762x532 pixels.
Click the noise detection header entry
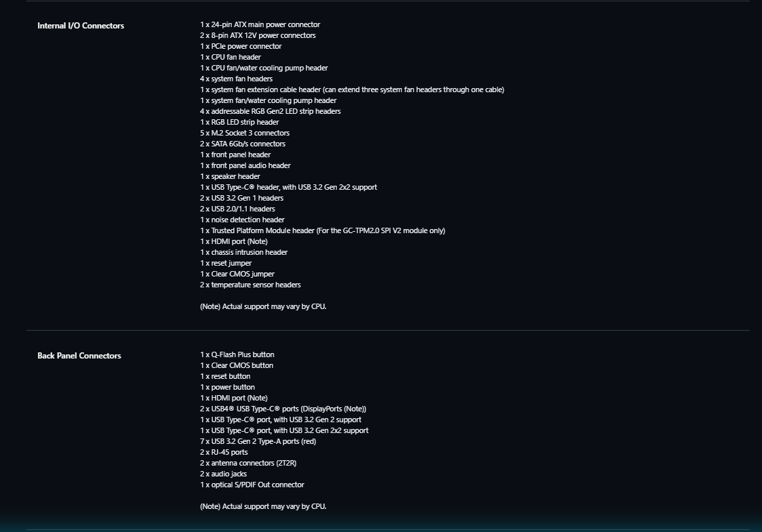[x=242, y=220]
